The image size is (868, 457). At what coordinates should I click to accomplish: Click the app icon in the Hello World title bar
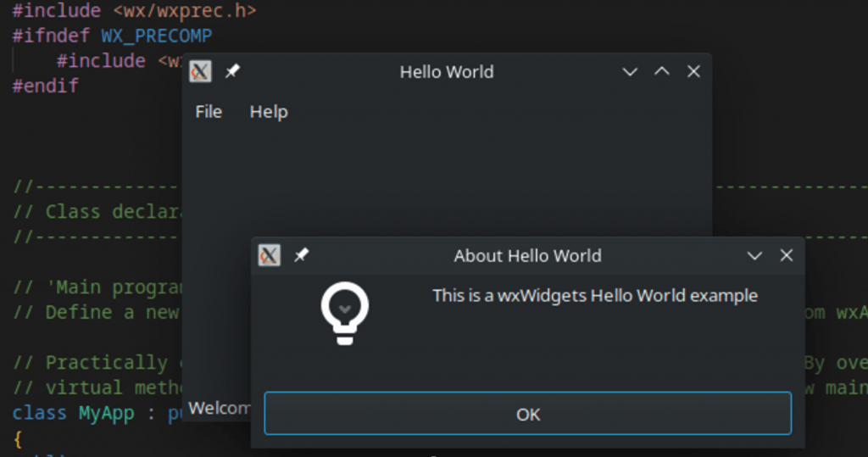pos(200,71)
